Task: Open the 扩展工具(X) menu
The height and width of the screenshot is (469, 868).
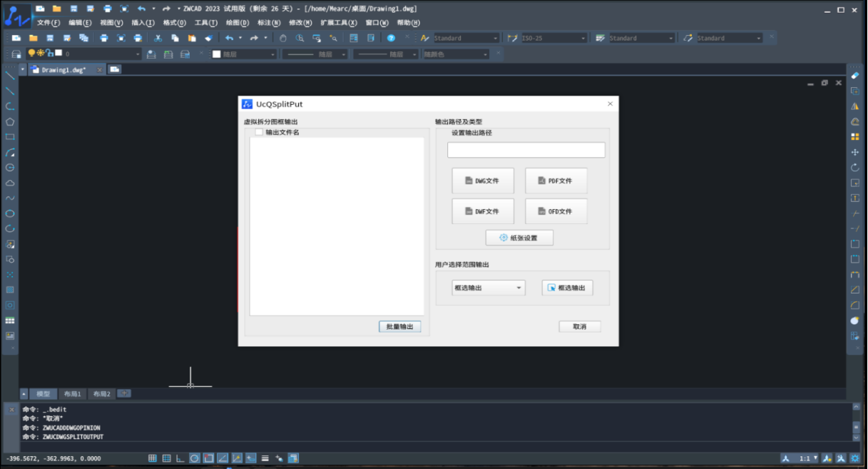Action: (x=339, y=23)
